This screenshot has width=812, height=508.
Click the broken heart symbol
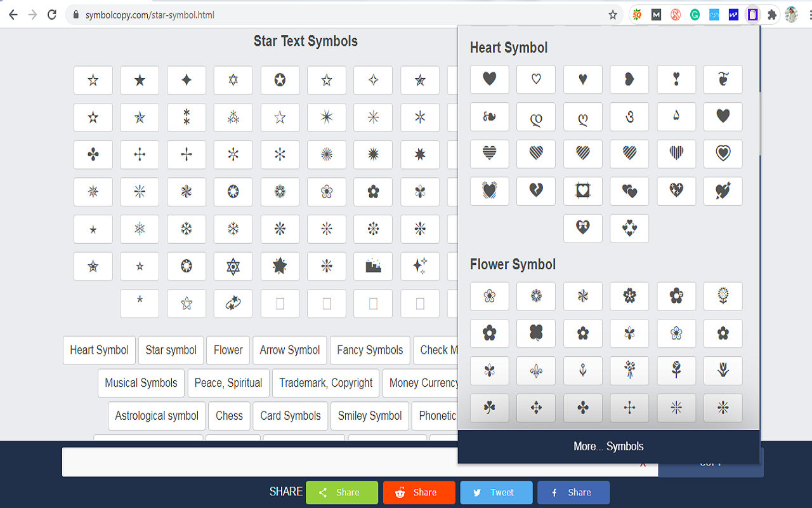(x=536, y=191)
